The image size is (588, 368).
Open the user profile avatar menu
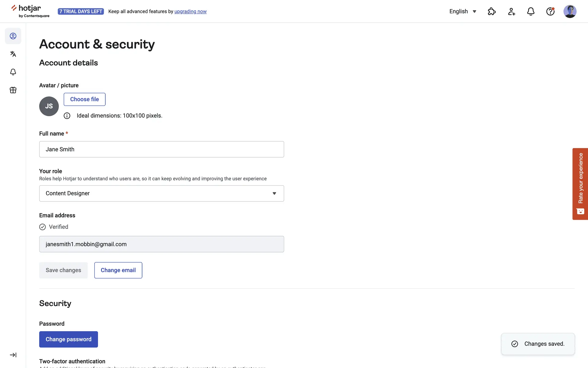coord(570,11)
